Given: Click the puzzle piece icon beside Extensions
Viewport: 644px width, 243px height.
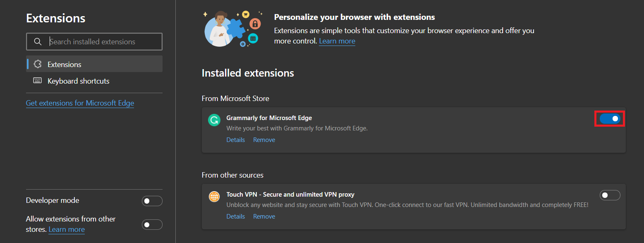Looking at the screenshot, I should coord(38,64).
